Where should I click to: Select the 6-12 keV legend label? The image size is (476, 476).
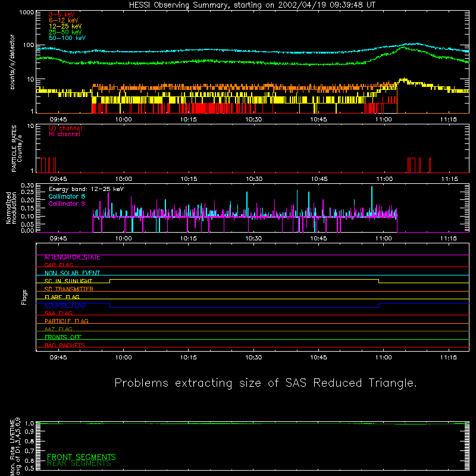point(63,20)
